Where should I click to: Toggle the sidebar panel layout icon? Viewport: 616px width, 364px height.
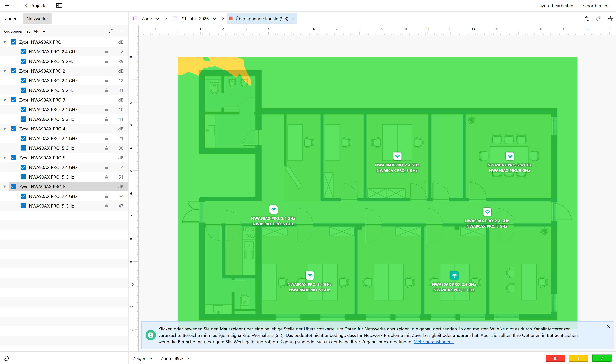[59, 5]
